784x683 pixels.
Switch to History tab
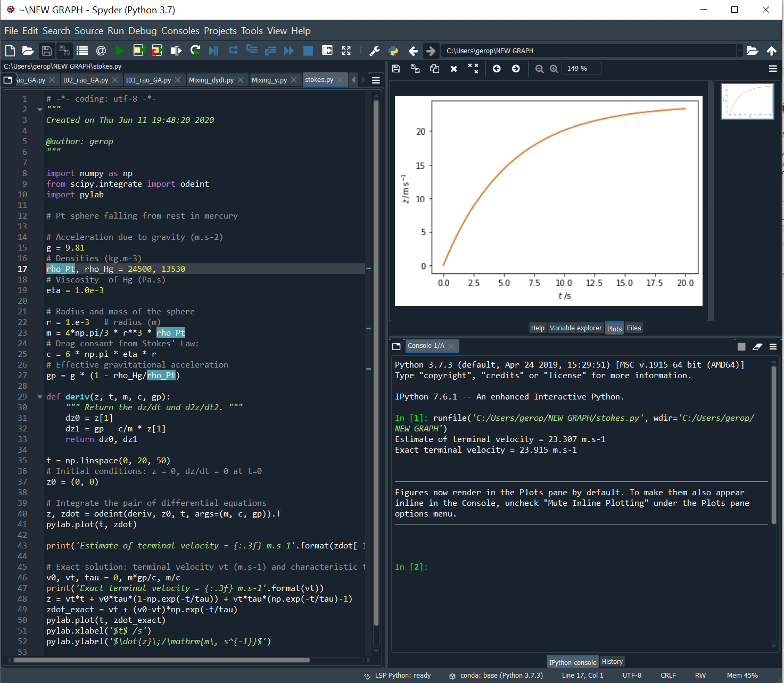[612, 662]
